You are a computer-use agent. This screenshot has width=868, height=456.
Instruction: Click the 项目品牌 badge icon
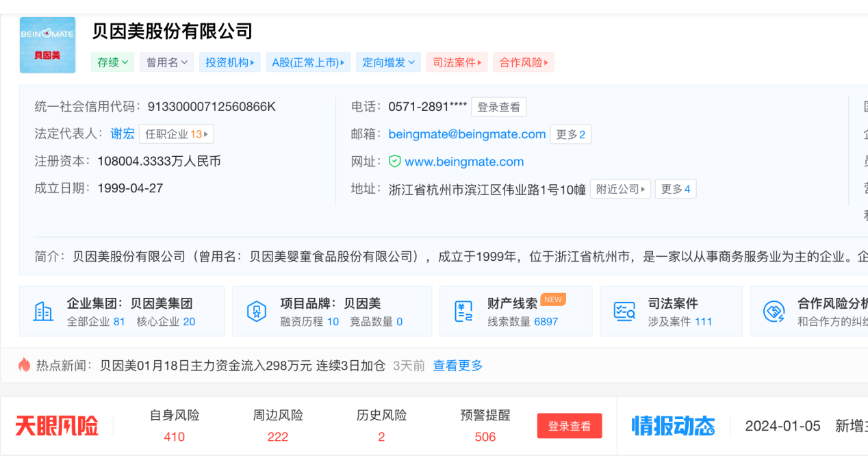[x=256, y=312]
